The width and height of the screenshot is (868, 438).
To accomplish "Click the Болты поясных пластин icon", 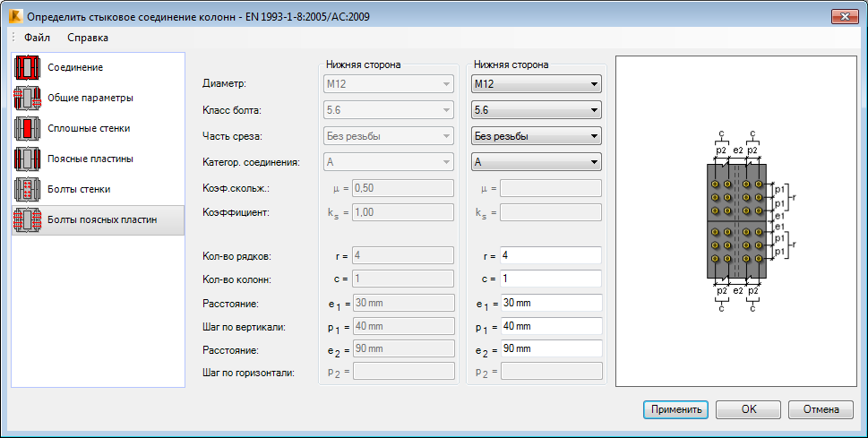I will (29, 219).
